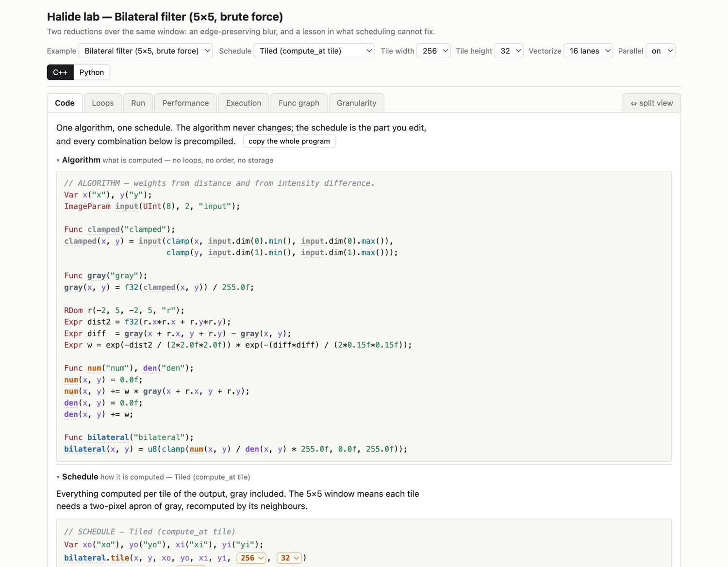Click the RDom r(-2, 5, -2, 5, "r") line
Screen dimensions: 728x567
click(124, 310)
